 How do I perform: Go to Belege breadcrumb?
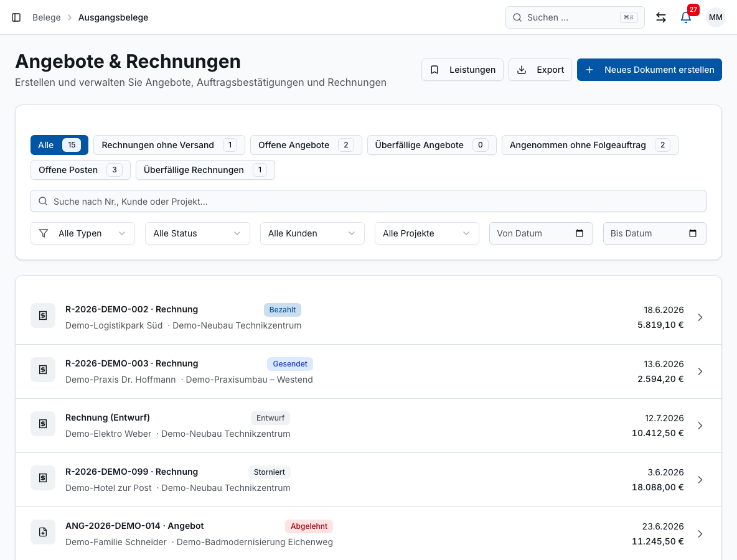pyautogui.click(x=47, y=17)
